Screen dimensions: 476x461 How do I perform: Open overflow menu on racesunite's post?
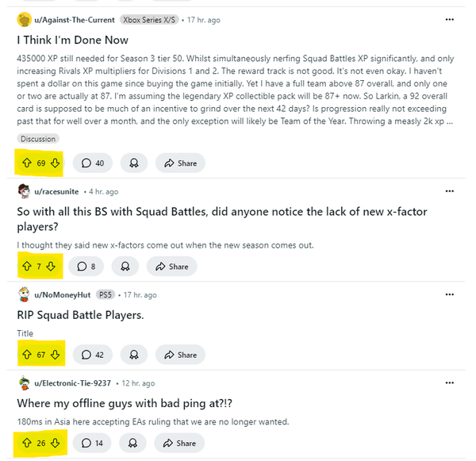point(449,191)
